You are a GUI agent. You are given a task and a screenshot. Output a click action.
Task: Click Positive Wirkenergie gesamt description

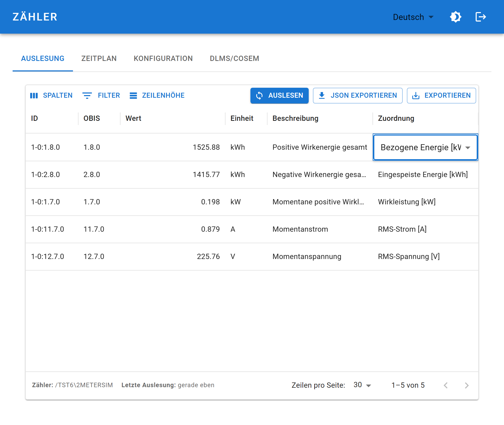click(x=320, y=147)
